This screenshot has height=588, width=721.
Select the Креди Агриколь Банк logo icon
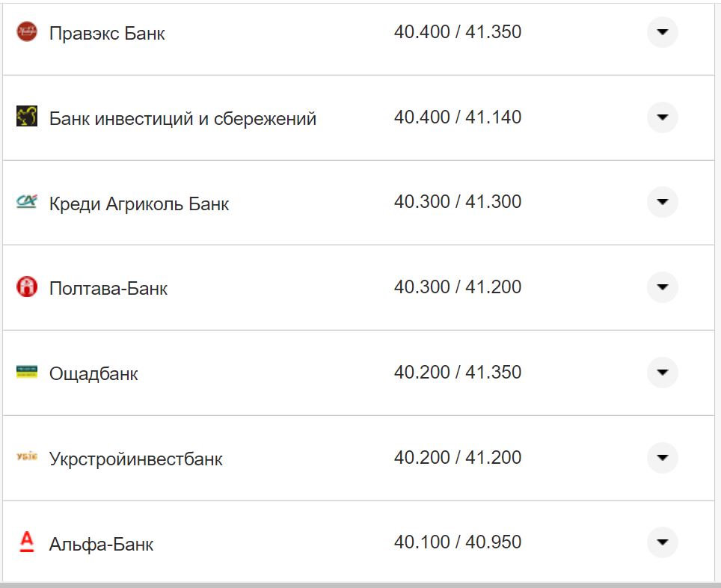pos(27,202)
